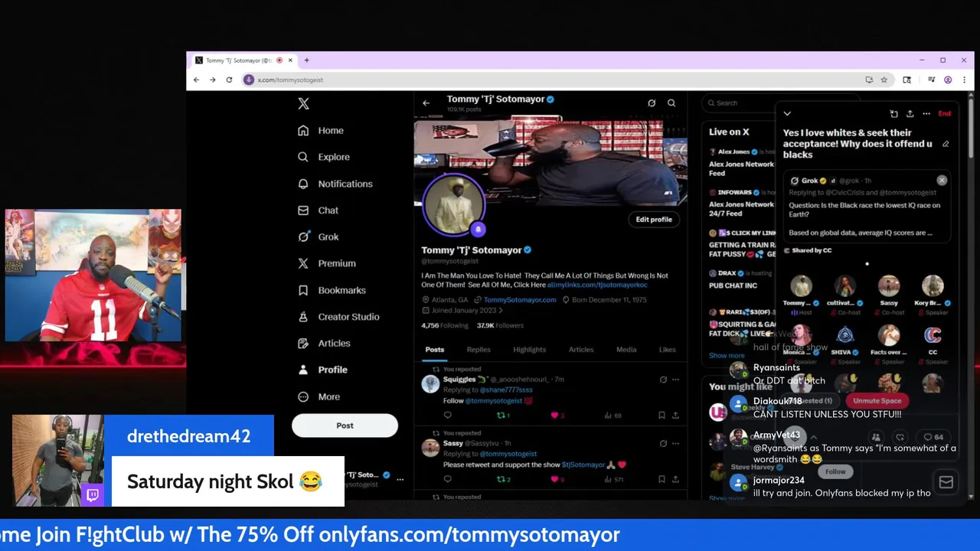Share the Sassy post

pos(675,480)
